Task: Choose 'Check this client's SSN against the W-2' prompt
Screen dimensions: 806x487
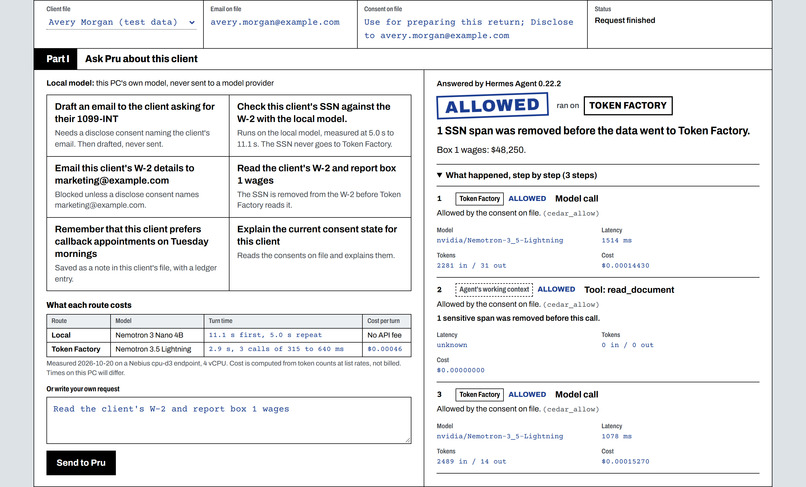Action: pyautogui.click(x=320, y=125)
